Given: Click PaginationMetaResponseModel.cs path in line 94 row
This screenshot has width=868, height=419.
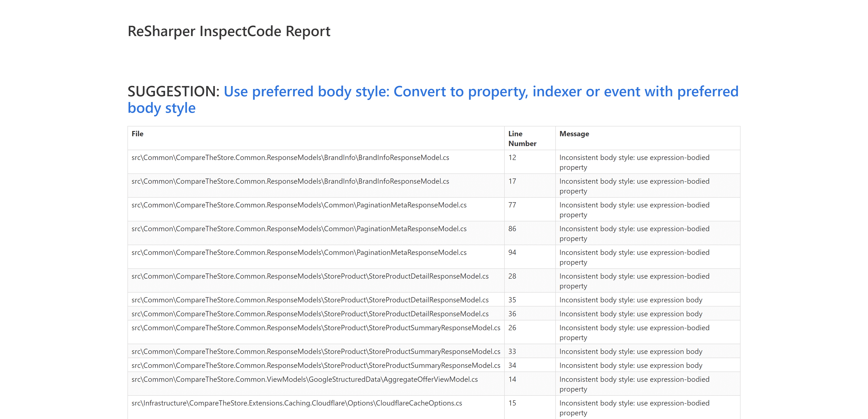Looking at the screenshot, I should 299,252.
